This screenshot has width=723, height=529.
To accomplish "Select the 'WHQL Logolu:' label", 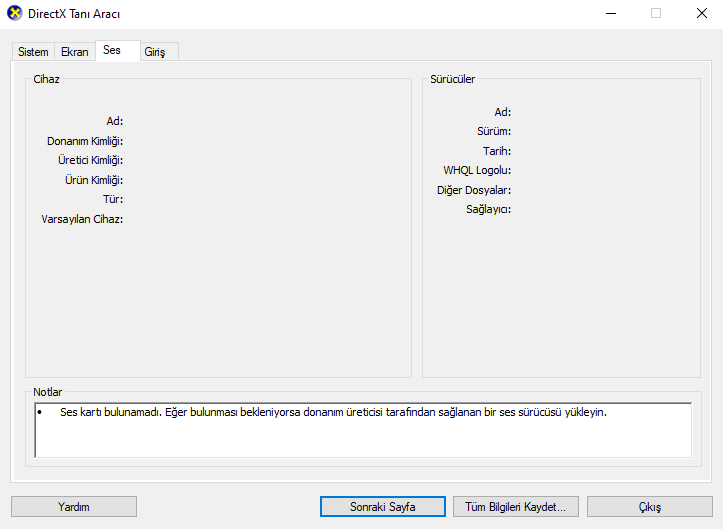I will 477,170.
